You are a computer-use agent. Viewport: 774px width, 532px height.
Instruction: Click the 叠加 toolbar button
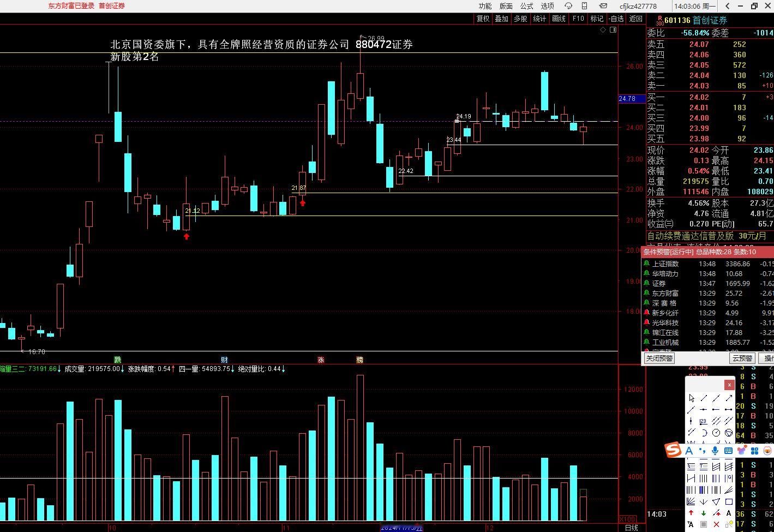pyautogui.click(x=501, y=19)
